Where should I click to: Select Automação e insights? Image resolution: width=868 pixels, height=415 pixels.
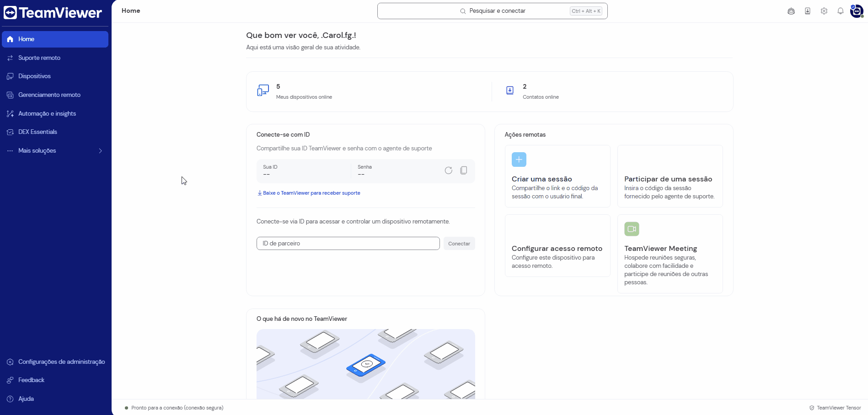click(55, 113)
